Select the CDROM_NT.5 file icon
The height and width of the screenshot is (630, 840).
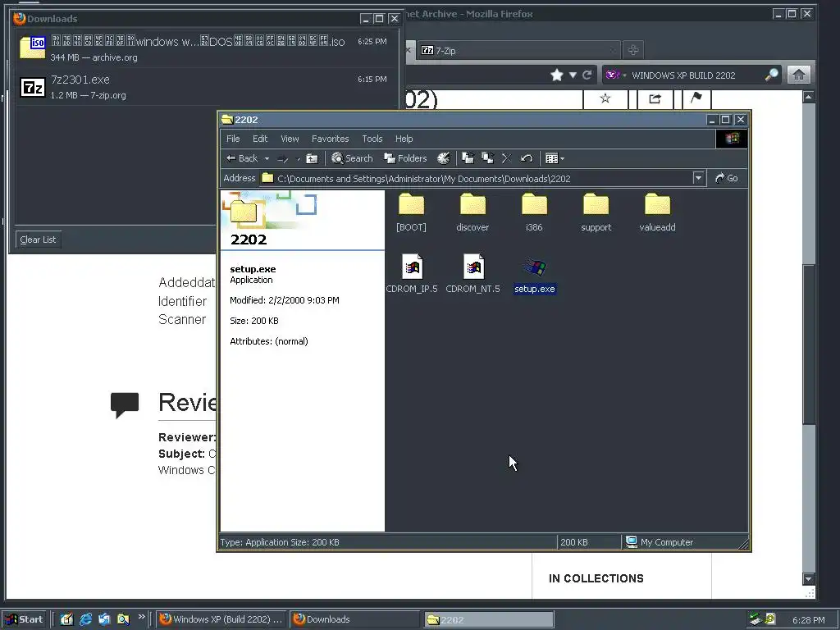coord(473,267)
